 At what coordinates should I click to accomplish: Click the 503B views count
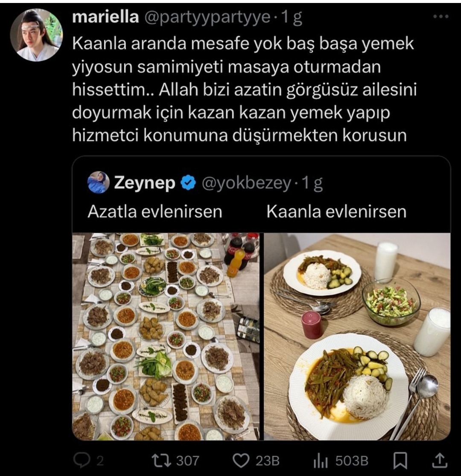pyautogui.click(x=351, y=460)
